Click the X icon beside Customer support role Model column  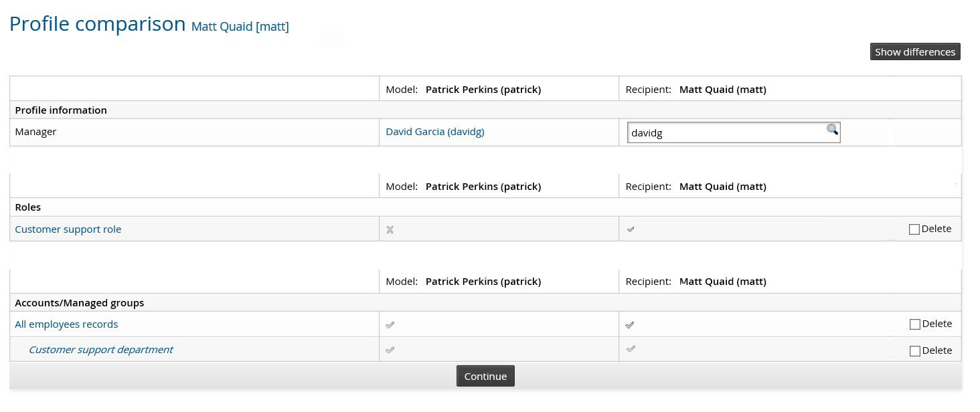pyautogui.click(x=390, y=229)
